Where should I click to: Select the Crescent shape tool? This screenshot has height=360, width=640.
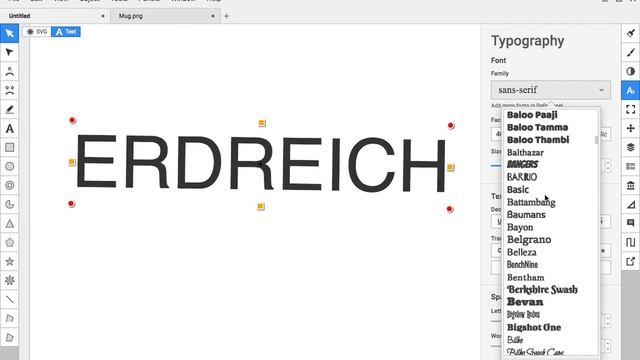pyautogui.click(x=9, y=204)
